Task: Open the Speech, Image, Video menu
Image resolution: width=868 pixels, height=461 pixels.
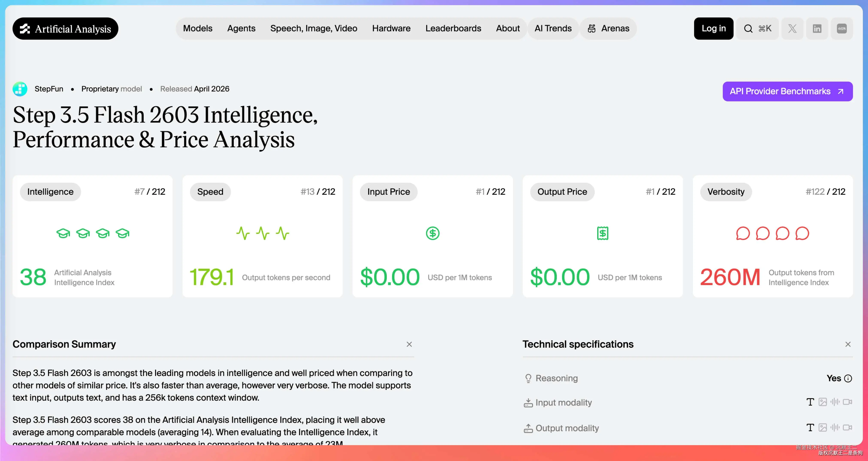Action: pos(314,29)
